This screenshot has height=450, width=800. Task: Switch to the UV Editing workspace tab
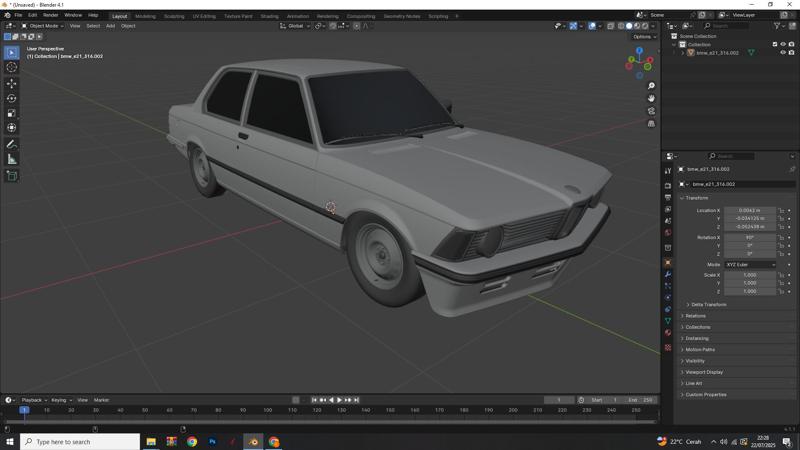(204, 16)
